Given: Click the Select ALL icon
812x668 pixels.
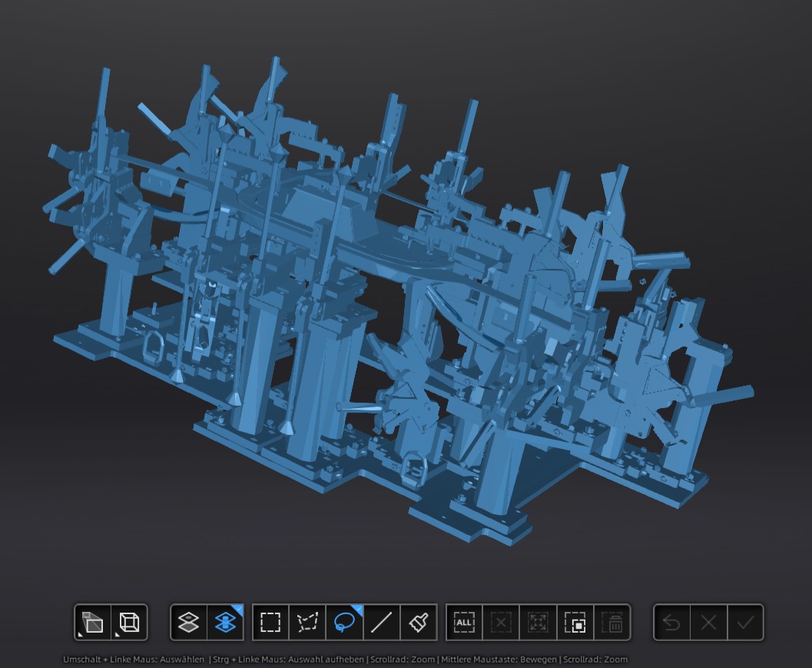Looking at the screenshot, I should tap(464, 622).
